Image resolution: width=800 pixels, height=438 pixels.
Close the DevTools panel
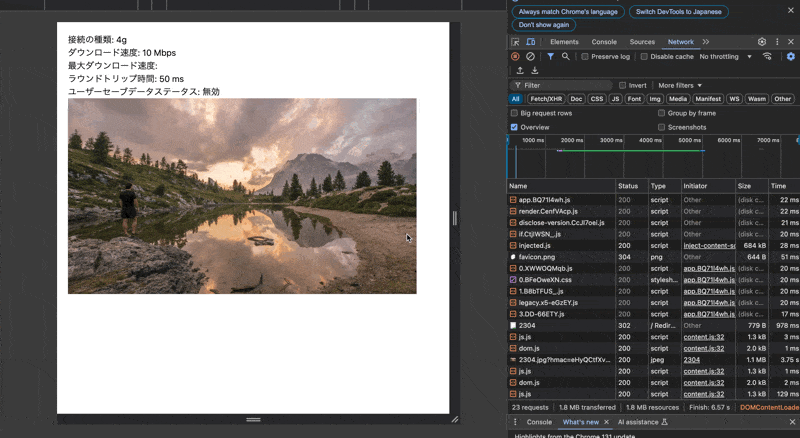pos(791,42)
